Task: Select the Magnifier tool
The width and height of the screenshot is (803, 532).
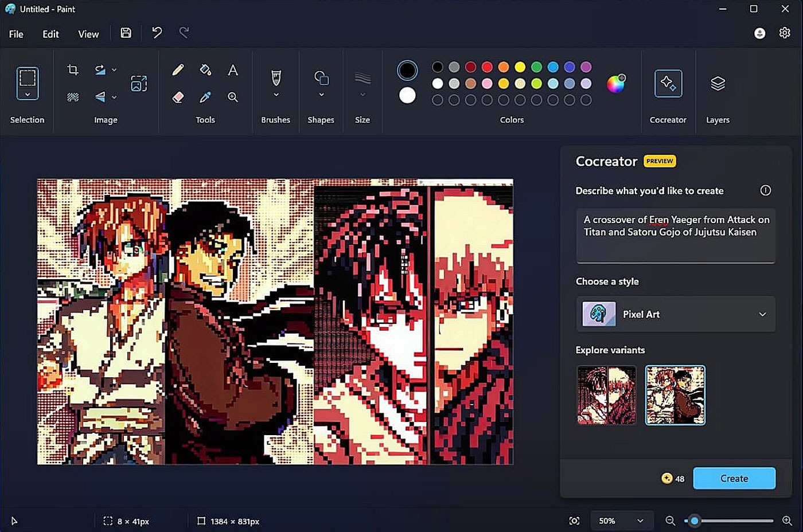Action: click(233, 97)
